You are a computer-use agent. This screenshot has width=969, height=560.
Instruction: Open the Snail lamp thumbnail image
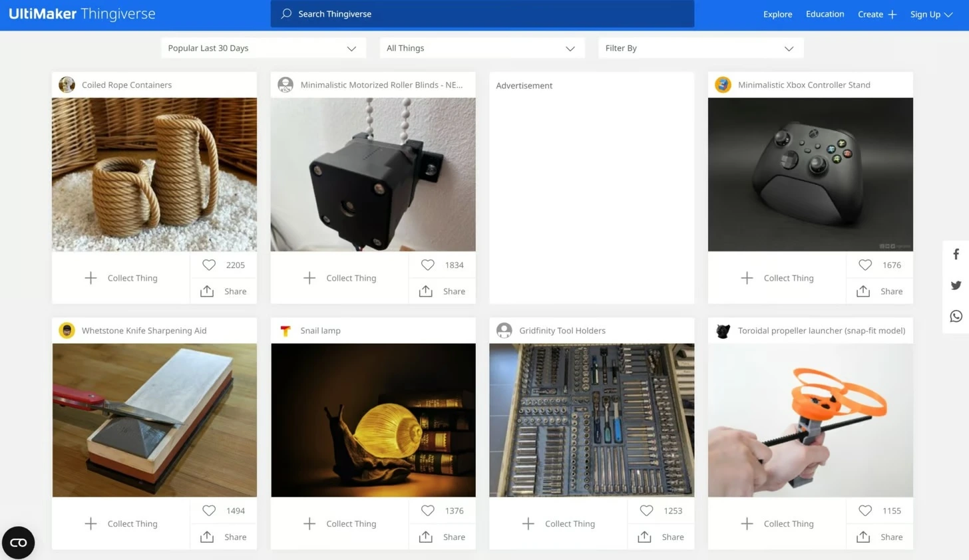click(373, 420)
